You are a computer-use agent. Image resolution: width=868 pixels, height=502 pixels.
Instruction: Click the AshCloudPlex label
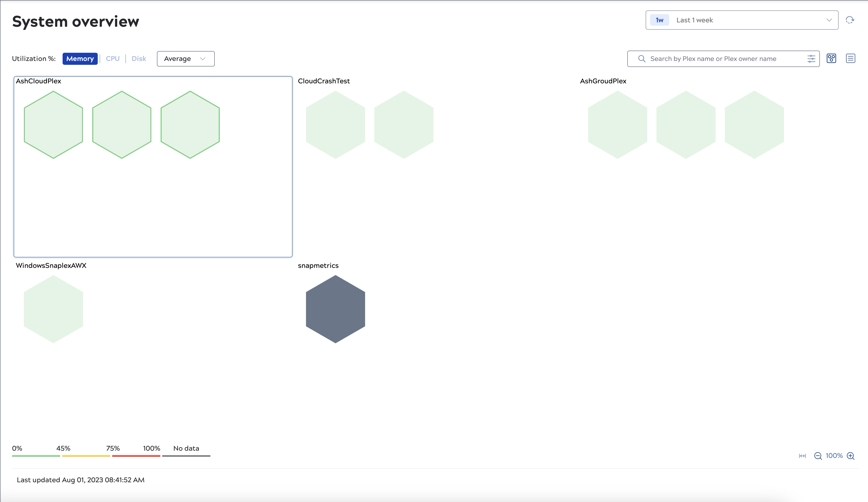[39, 81]
